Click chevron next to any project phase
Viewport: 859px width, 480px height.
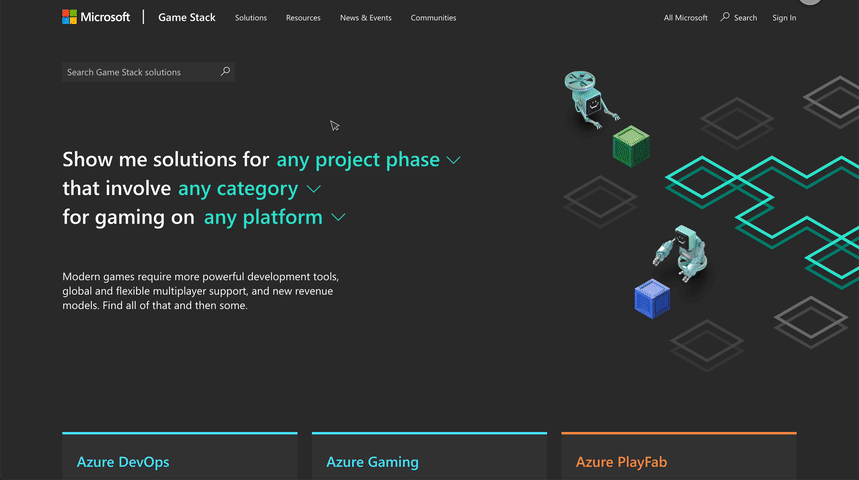click(453, 161)
